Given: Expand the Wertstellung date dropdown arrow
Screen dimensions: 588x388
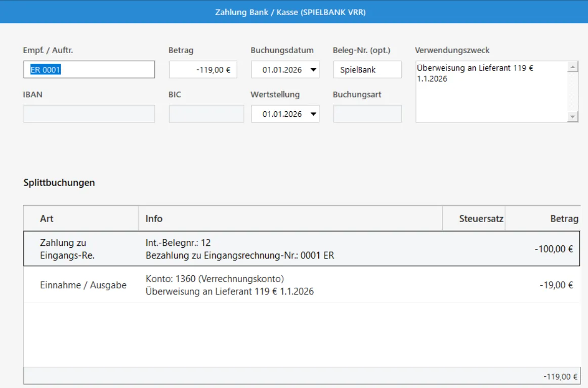Looking at the screenshot, I should [x=313, y=114].
